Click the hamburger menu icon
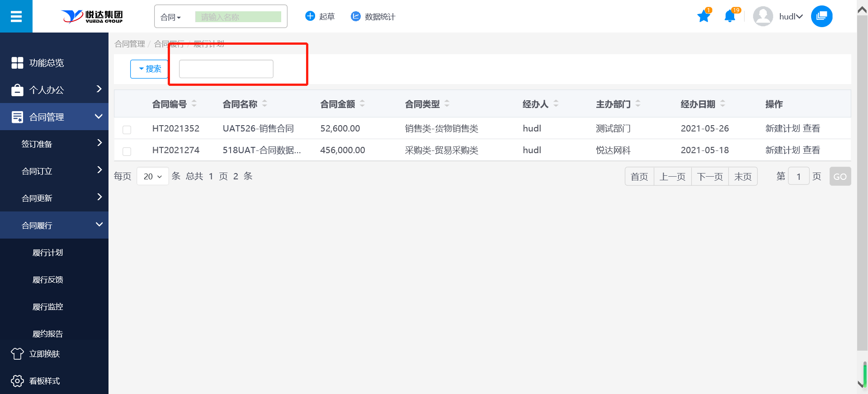Screen dimensions: 868x394 pos(16,17)
